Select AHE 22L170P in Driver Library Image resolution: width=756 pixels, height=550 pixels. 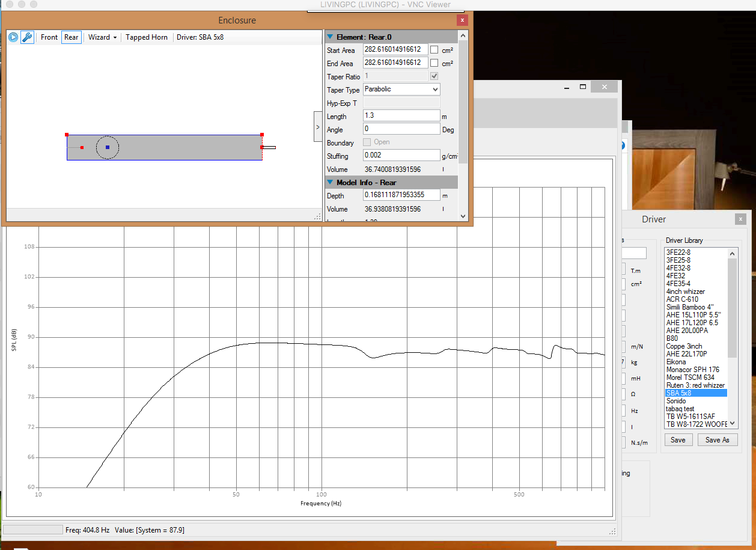pyautogui.click(x=686, y=354)
